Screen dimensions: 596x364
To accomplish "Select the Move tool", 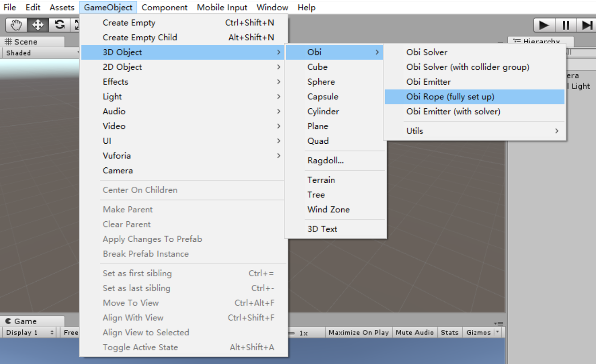I will coord(37,25).
